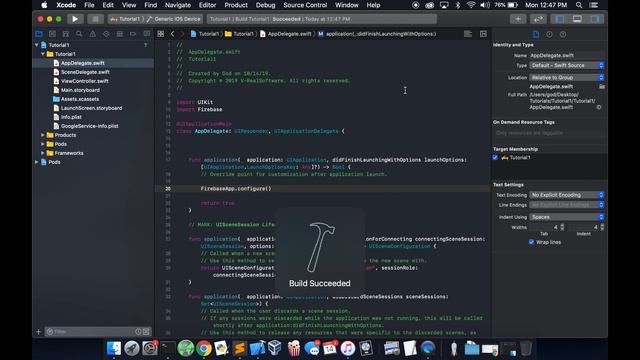
Task: Open the Report navigator icon
Action: (x=147, y=34)
